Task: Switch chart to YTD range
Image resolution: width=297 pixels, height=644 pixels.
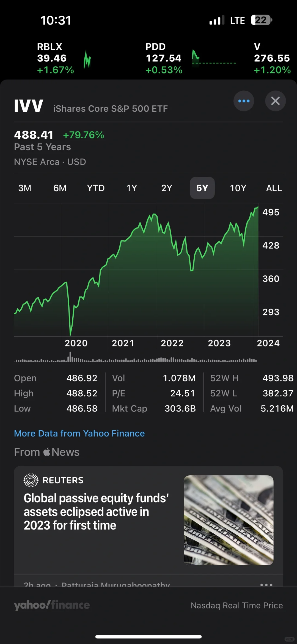Action: pyautogui.click(x=96, y=188)
